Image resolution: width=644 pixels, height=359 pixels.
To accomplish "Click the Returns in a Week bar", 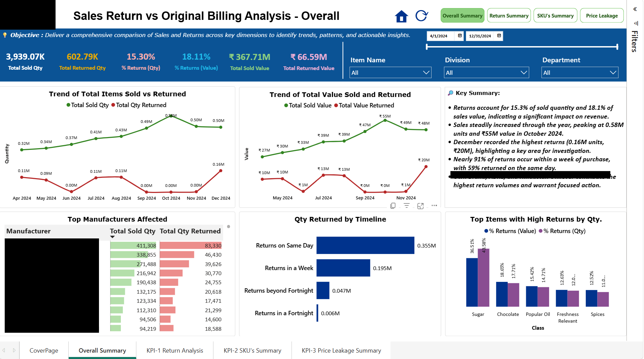I will click(x=343, y=268).
